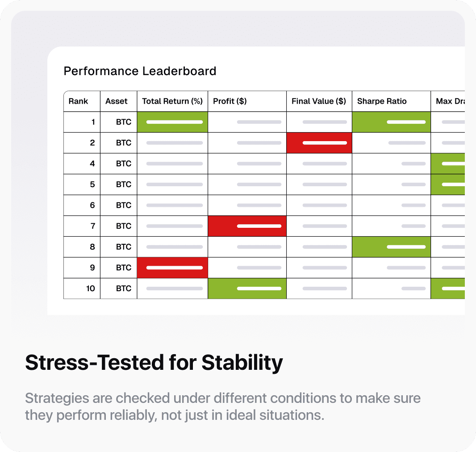
Task: Click the green Max Drawdown cell in rank 4
Action: (448, 163)
